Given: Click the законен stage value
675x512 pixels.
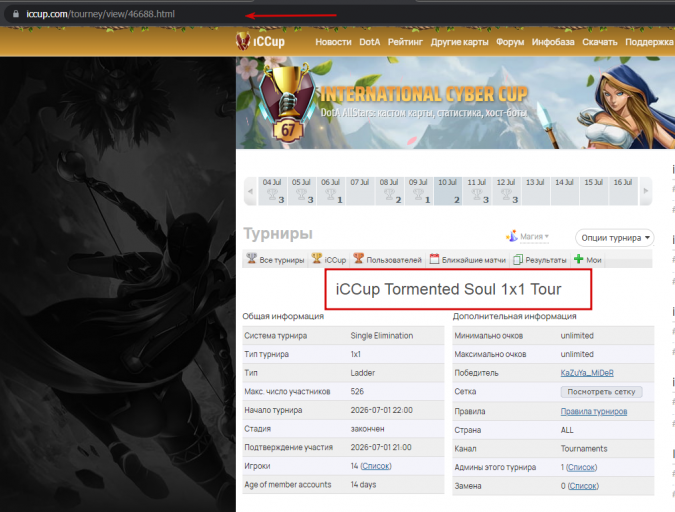Looking at the screenshot, I should (367, 429).
